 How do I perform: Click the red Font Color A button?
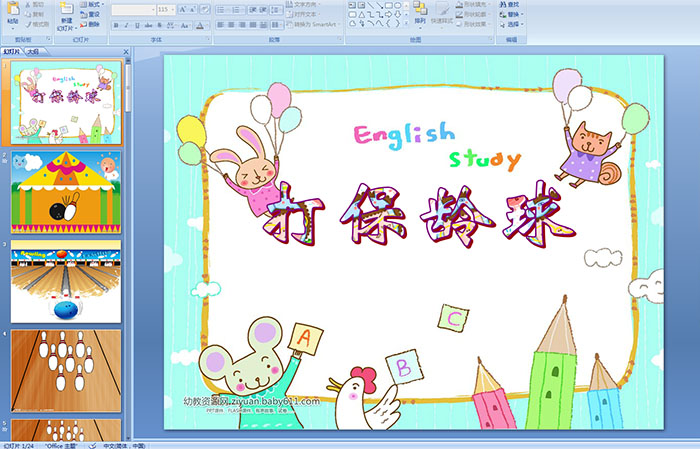201,25
